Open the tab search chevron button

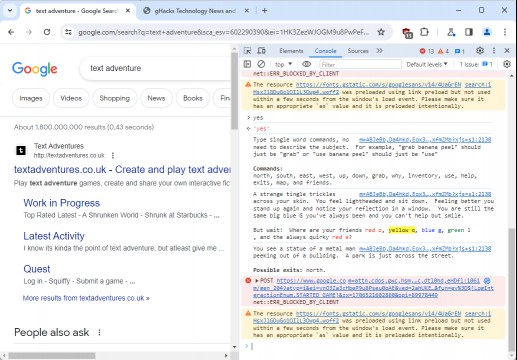pyautogui.click(x=10, y=11)
